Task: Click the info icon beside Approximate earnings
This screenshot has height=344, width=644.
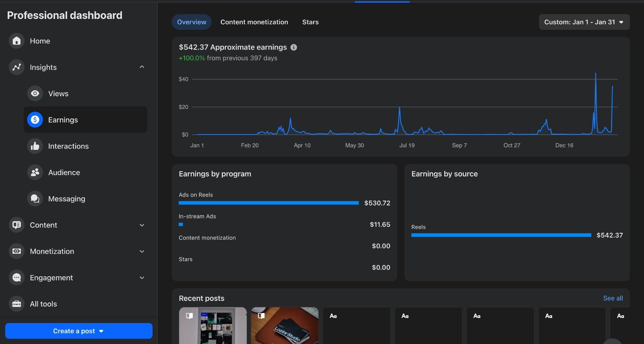Action: (x=294, y=47)
